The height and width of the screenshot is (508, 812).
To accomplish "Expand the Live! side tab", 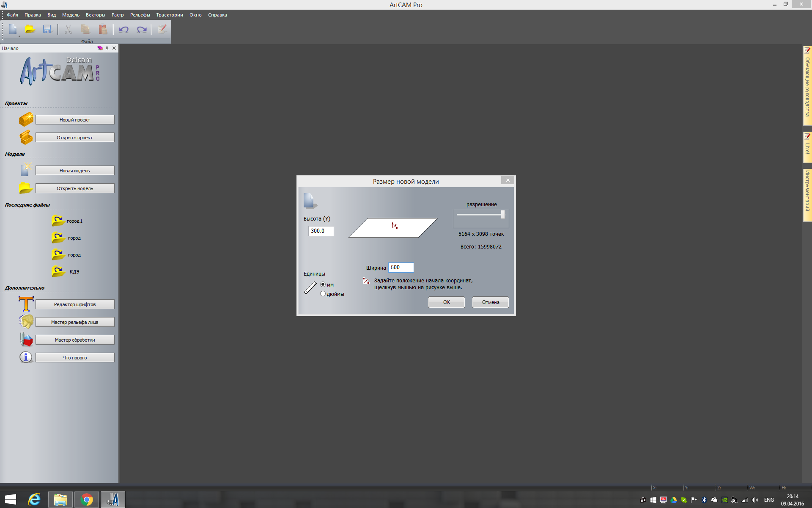I will click(807, 147).
